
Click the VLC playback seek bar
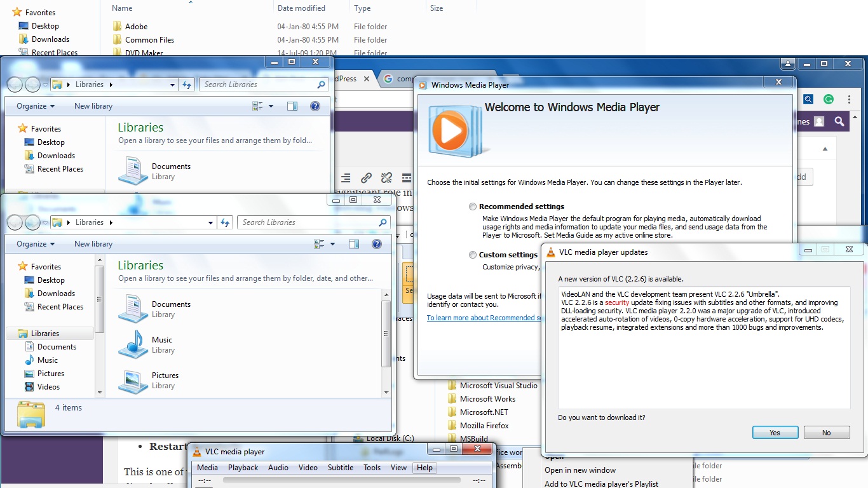click(342, 481)
